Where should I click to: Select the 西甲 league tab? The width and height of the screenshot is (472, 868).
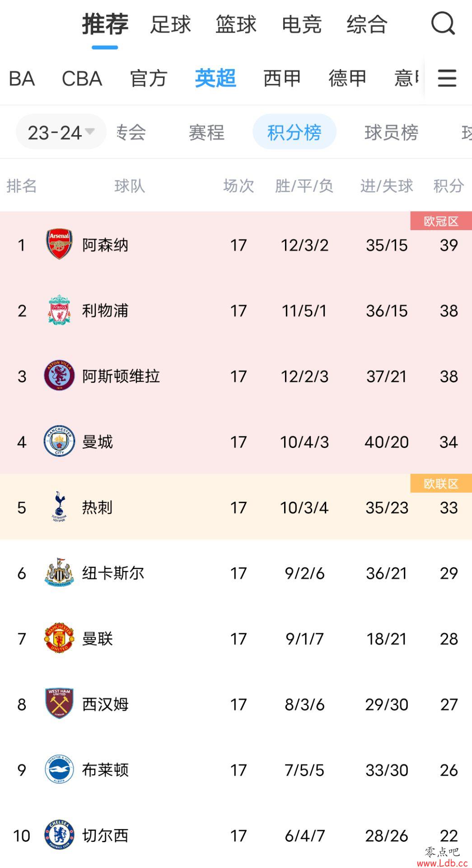(282, 78)
